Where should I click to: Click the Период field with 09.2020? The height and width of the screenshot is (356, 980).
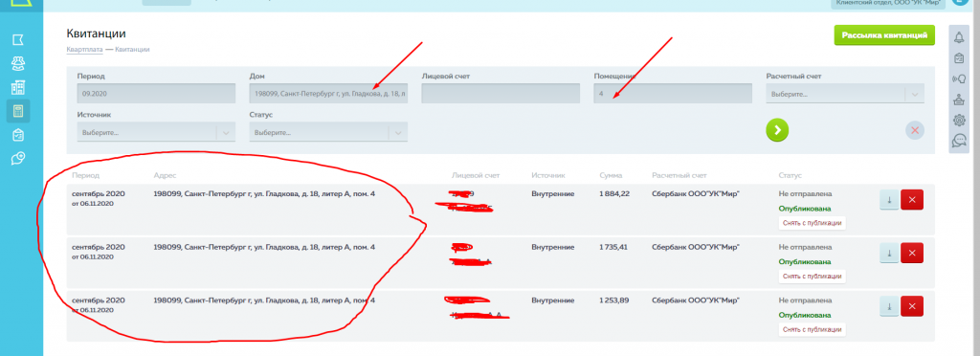coord(156,94)
